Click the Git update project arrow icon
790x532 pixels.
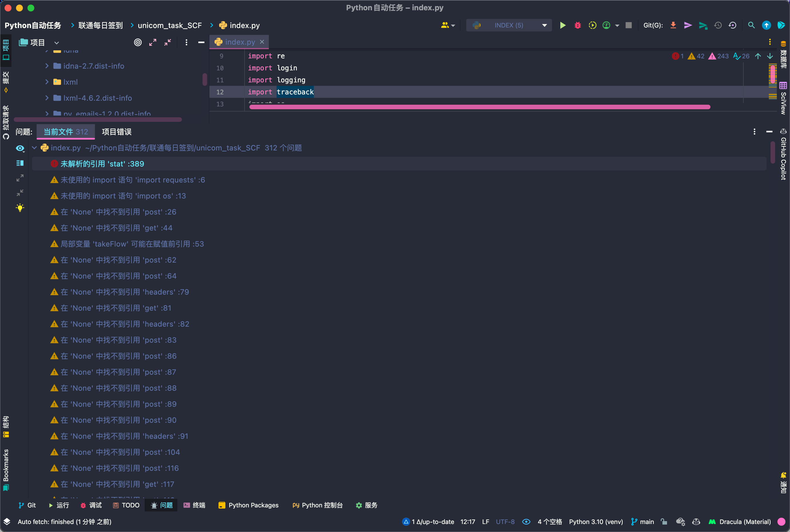tap(673, 25)
